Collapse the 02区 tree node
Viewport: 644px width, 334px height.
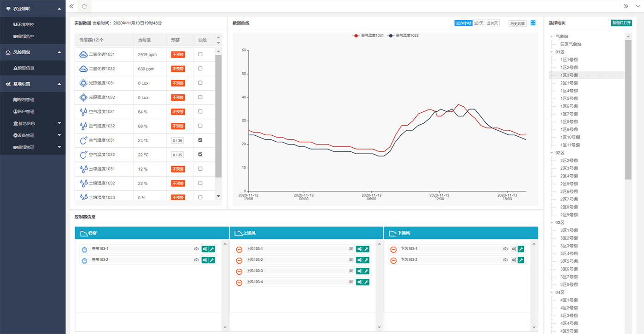(x=552, y=153)
